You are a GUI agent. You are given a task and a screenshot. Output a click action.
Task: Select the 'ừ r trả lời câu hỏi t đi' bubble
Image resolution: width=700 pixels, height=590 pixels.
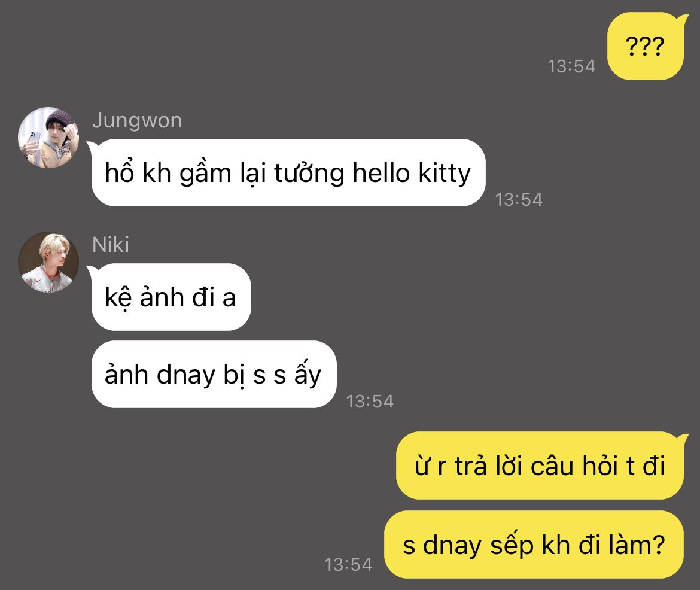point(540,466)
